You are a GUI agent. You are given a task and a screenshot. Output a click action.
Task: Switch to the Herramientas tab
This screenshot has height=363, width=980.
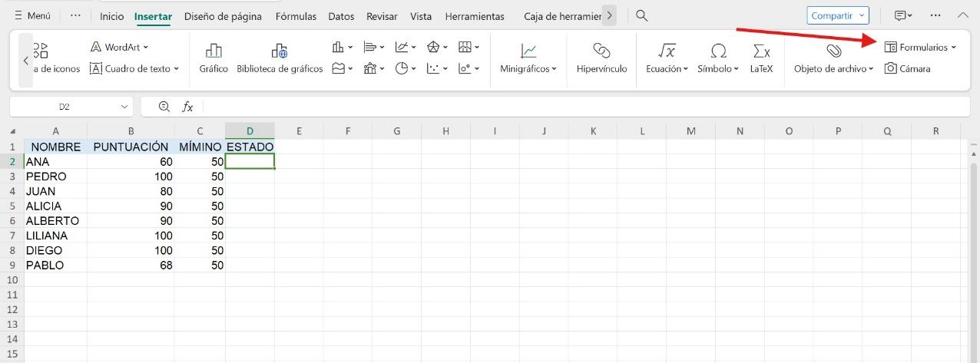click(x=475, y=16)
